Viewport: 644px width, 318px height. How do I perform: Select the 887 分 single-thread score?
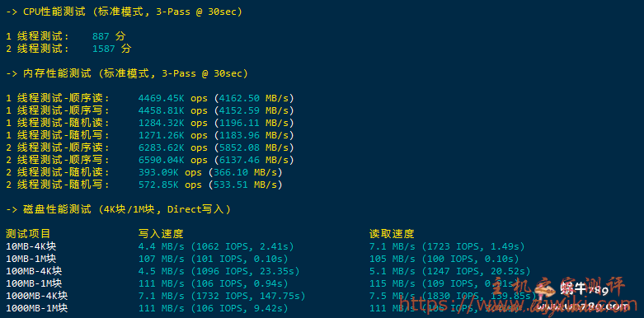tap(109, 36)
